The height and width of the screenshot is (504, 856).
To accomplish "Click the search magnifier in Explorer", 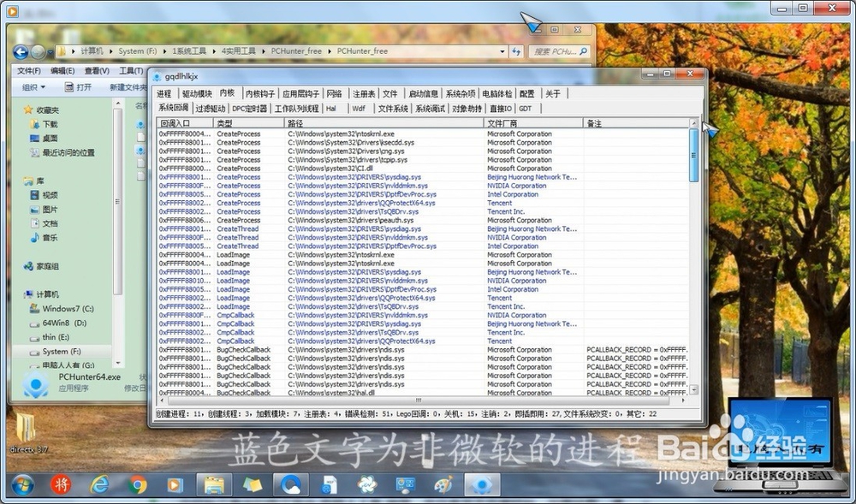I will tap(584, 51).
